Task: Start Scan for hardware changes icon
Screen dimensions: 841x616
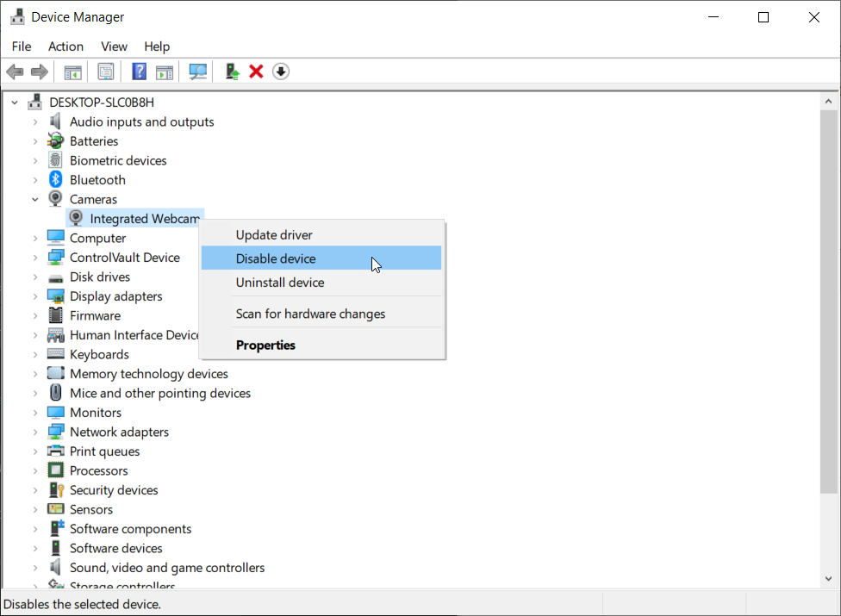Action: [x=197, y=71]
